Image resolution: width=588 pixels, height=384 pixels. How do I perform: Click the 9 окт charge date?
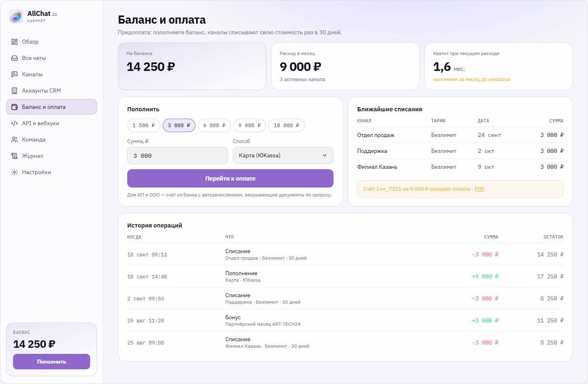486,167
